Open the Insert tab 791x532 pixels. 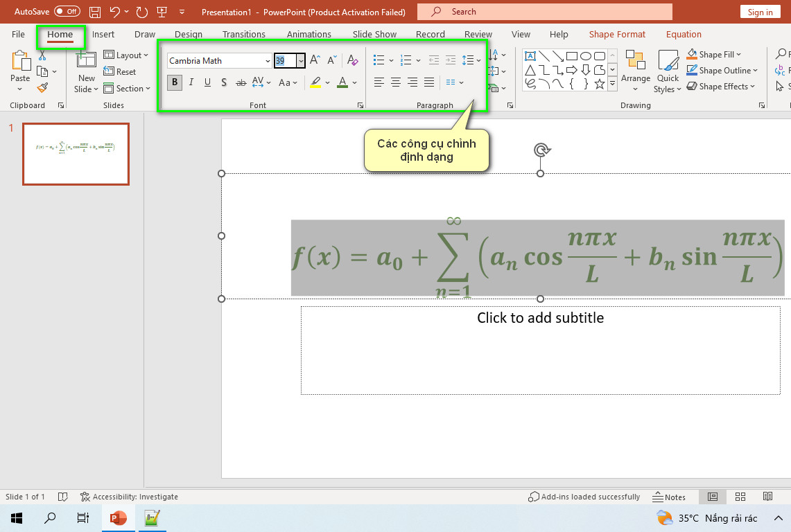(x=103, y=35)
